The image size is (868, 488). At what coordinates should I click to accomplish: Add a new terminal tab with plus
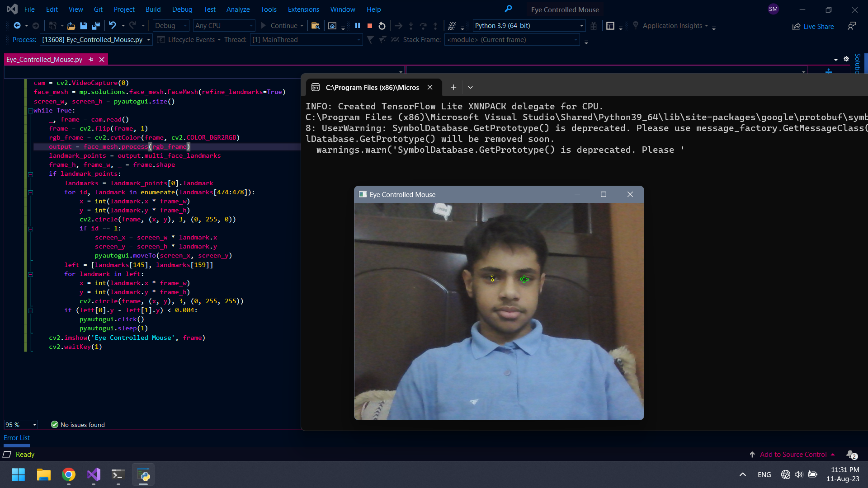point(453,87)
